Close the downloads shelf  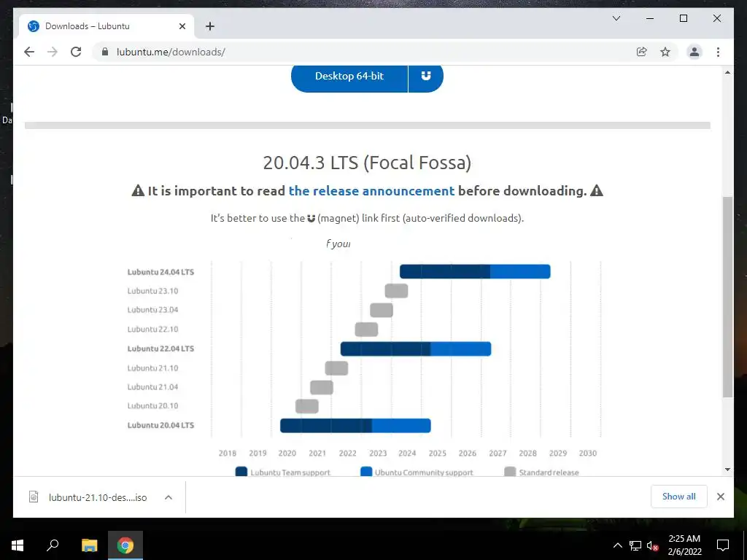(x=720, y=497)
